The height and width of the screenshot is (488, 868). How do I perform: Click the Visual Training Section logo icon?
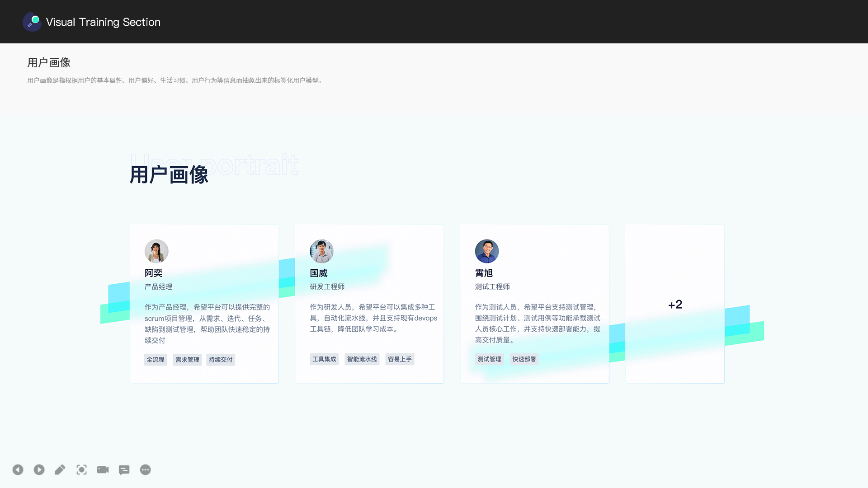[x=32, y=22]
